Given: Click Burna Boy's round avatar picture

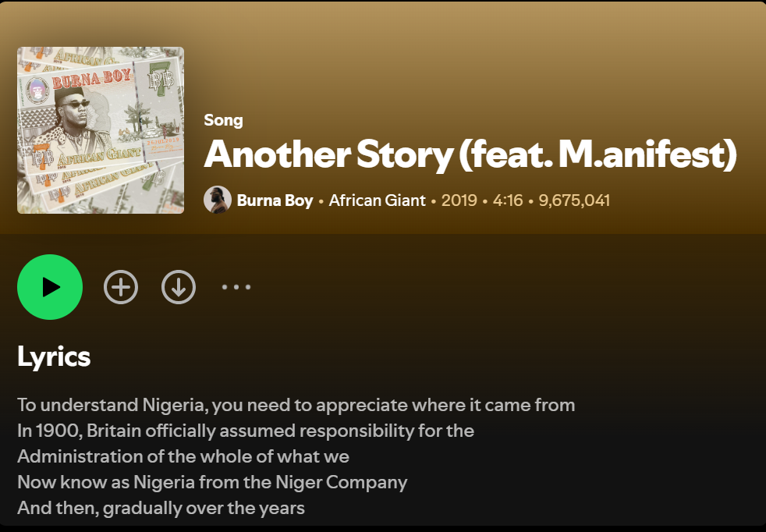Looking at the screenshot, I should (x=218, y=200).
